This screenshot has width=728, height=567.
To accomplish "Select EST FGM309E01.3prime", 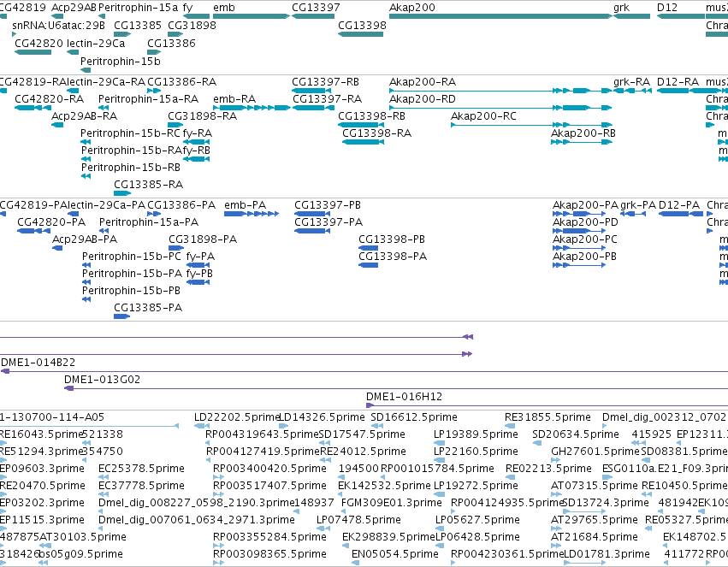I will coord(392,503).
